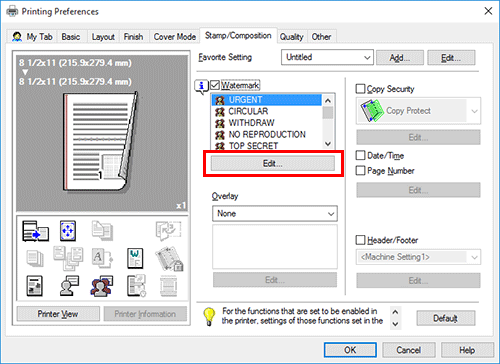This screenshot has height=364, width=500.
Task: Switch to the My Tab tab
Action: click(x=33, y=37)
